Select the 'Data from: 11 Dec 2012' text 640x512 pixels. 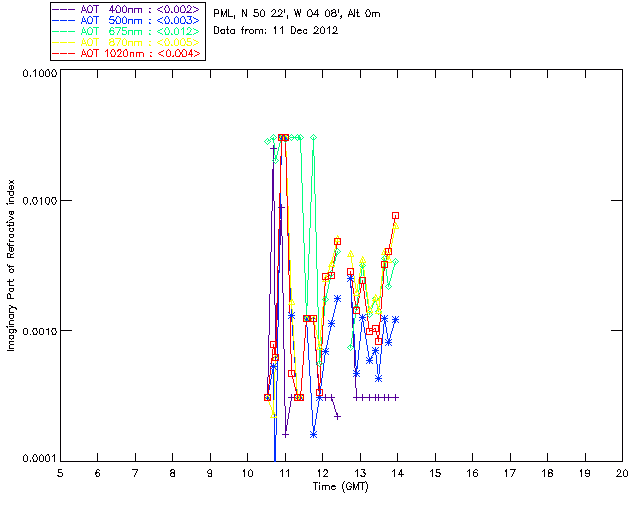point(276,31)
